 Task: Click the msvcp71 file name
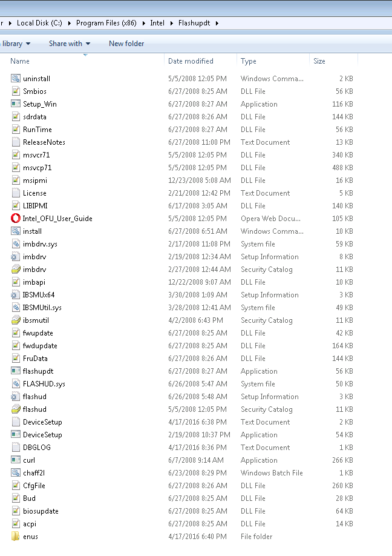click(37, 168)
